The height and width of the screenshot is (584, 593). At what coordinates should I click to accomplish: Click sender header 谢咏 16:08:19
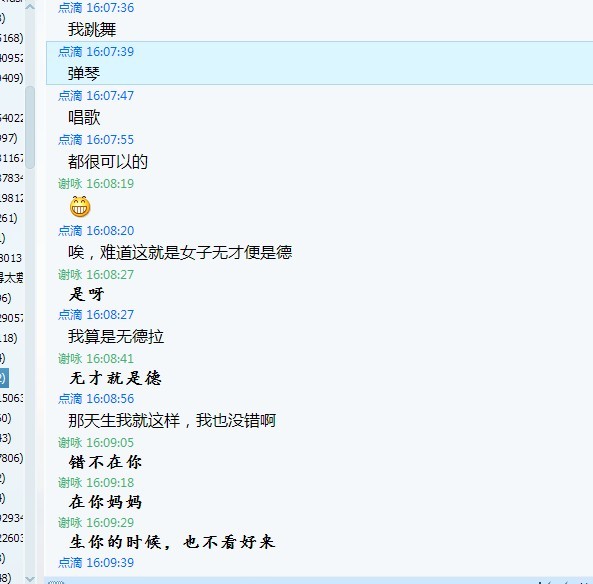tap(96, 184)
